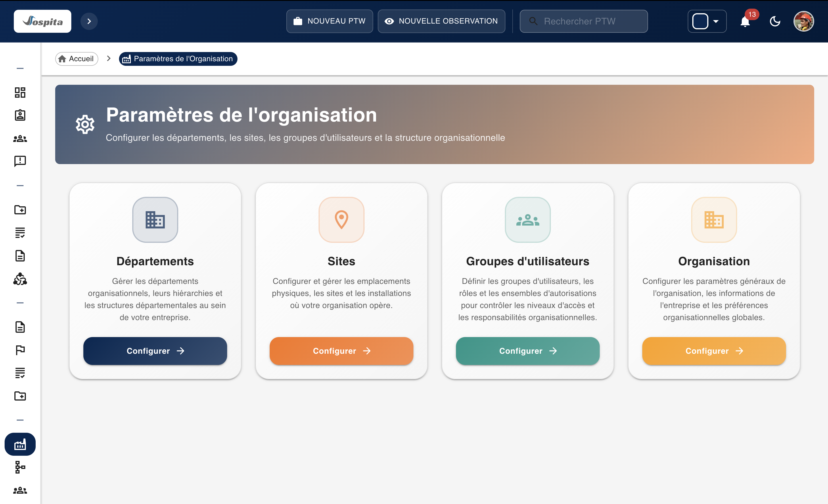This screenshot has height=504, width=828.
Task: Click the biohazard-style icon in sidebar
Action: (20, 279)
